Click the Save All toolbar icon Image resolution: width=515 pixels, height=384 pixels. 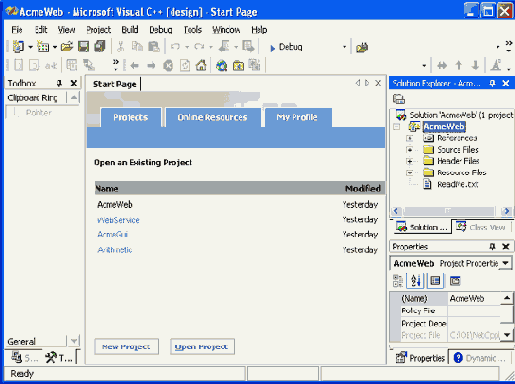click(x=100, y=46)
